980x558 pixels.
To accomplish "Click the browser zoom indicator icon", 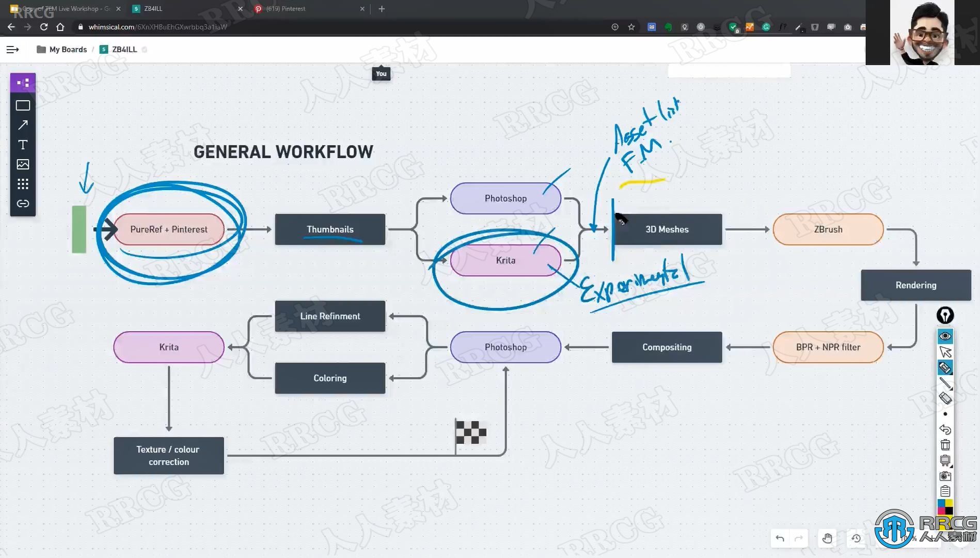I will click(614, 27).
